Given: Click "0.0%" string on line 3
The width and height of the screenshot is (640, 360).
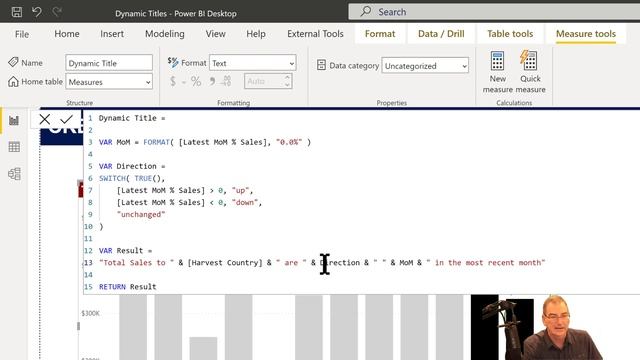Looking at the screenshot, I should click(289, 142).
